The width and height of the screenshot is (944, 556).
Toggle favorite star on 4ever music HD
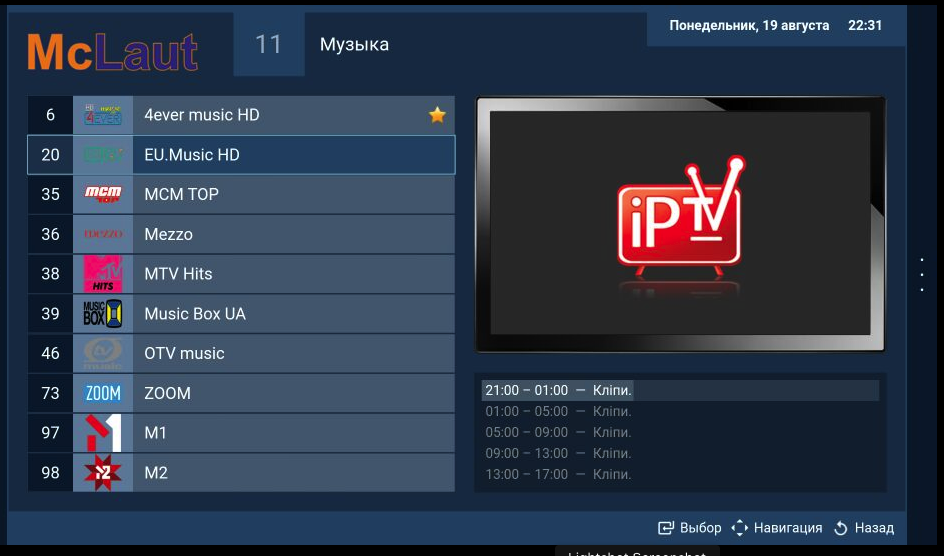pos(437,114)
